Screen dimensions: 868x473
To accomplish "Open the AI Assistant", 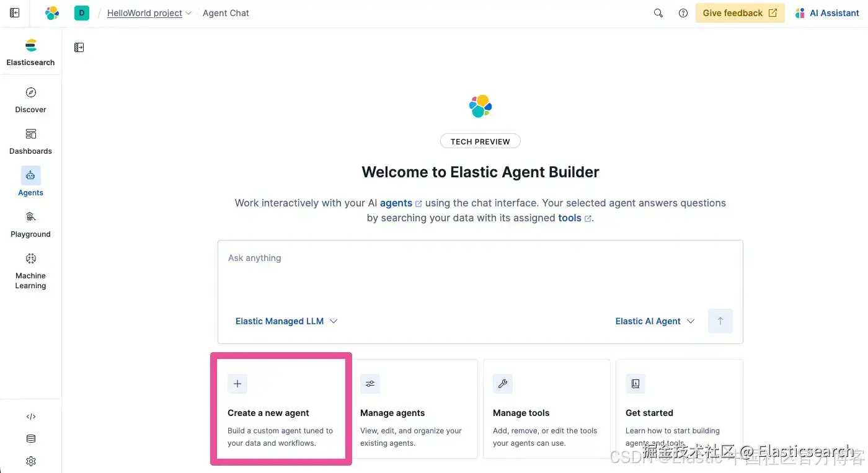I will click(x=827, y=13).
